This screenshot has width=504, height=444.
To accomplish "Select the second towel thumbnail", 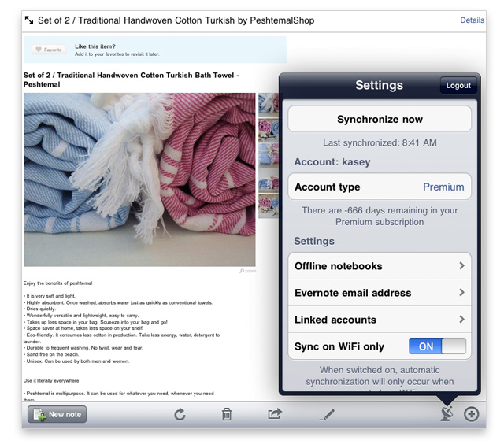I will pyautogui.click(x=269, y=130).
